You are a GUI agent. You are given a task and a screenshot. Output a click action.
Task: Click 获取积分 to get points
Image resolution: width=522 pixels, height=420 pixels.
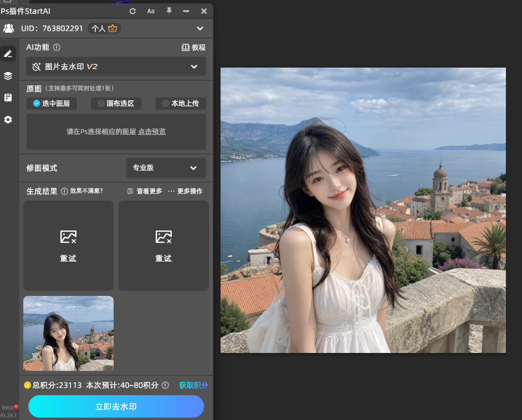click(x=194, y=385)
